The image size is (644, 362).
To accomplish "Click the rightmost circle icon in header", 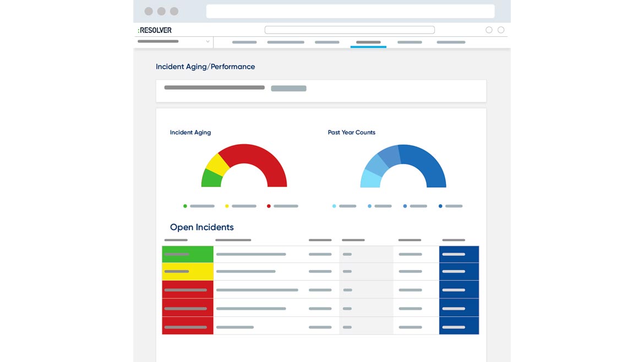I will 501,30.
